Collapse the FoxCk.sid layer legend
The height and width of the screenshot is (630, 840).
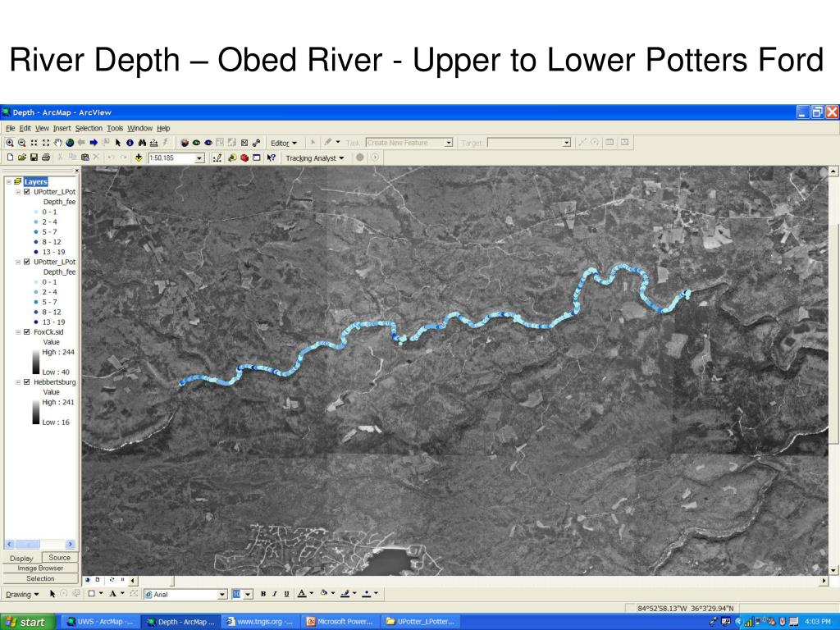pyautogui.click(x=18, y=332)
